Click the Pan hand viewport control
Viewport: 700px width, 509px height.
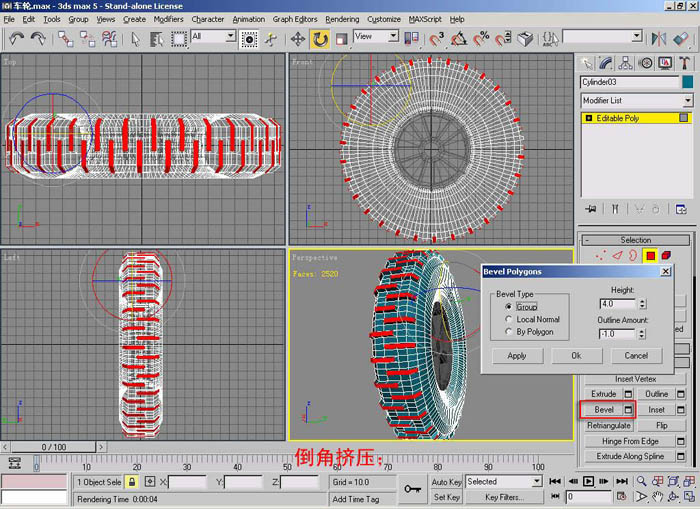[x=657, y=496]
